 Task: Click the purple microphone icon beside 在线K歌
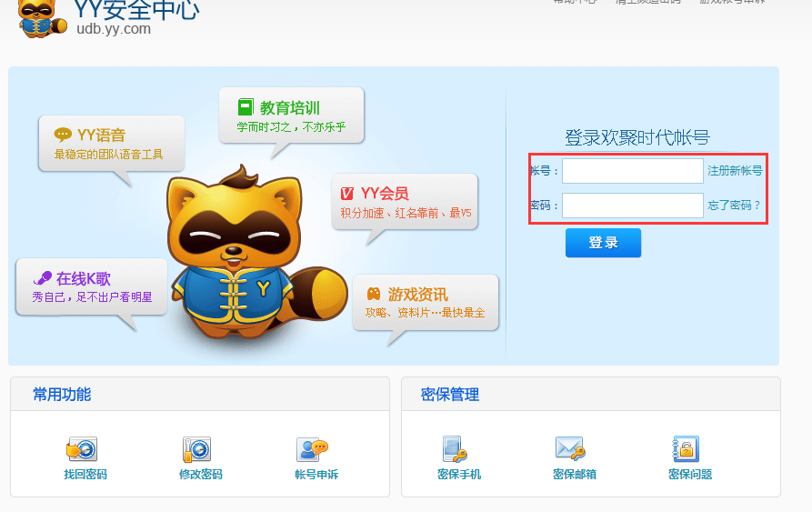coord(43,278)
